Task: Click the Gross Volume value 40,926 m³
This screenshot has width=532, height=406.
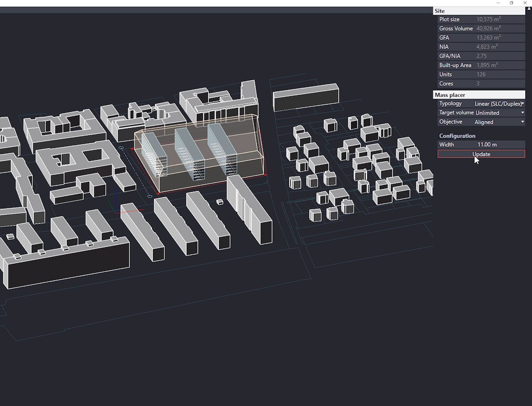Action: 488,28
